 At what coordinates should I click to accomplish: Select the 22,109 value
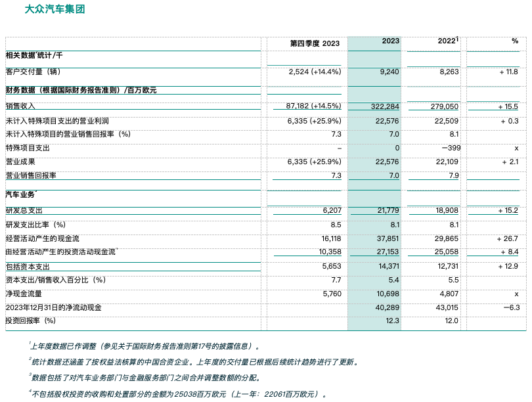point(447,162)
